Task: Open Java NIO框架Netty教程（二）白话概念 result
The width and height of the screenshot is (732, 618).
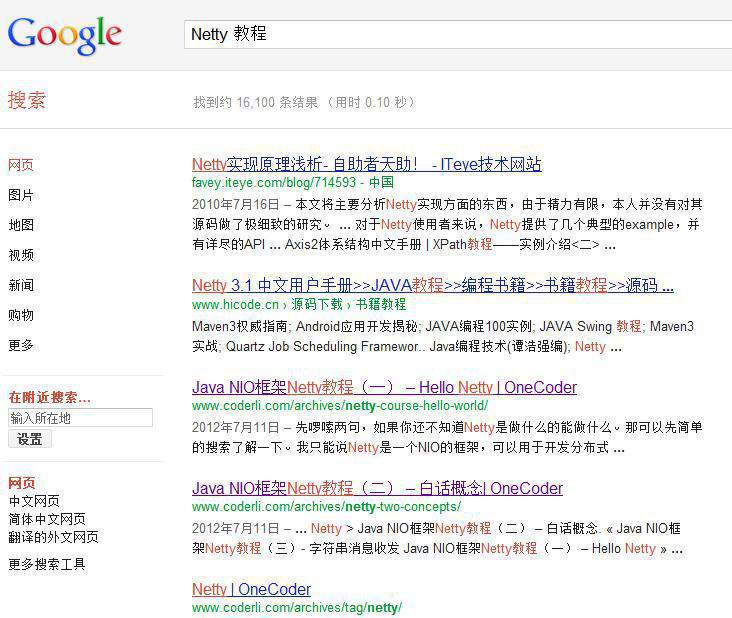Action: [x=377, y=488]
